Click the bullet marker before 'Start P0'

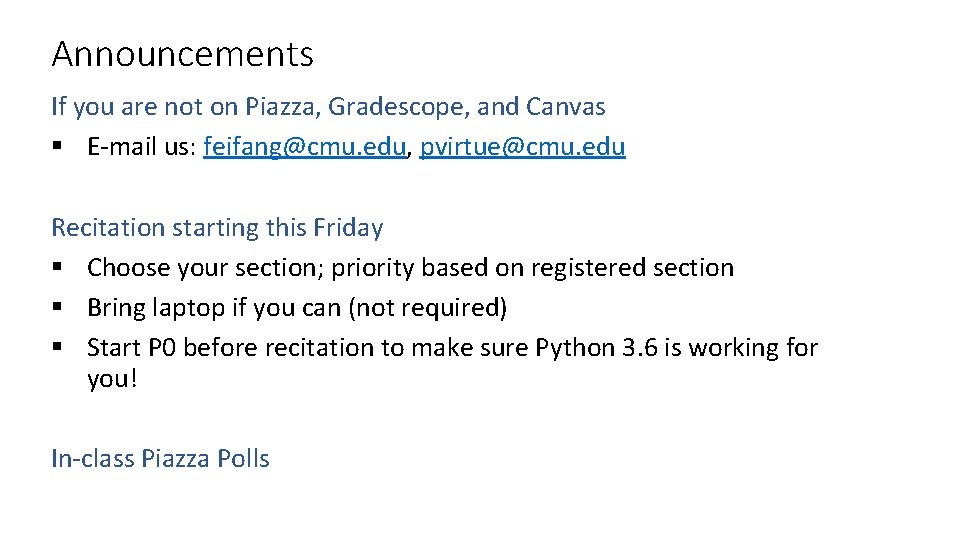[x=58, y=349]
